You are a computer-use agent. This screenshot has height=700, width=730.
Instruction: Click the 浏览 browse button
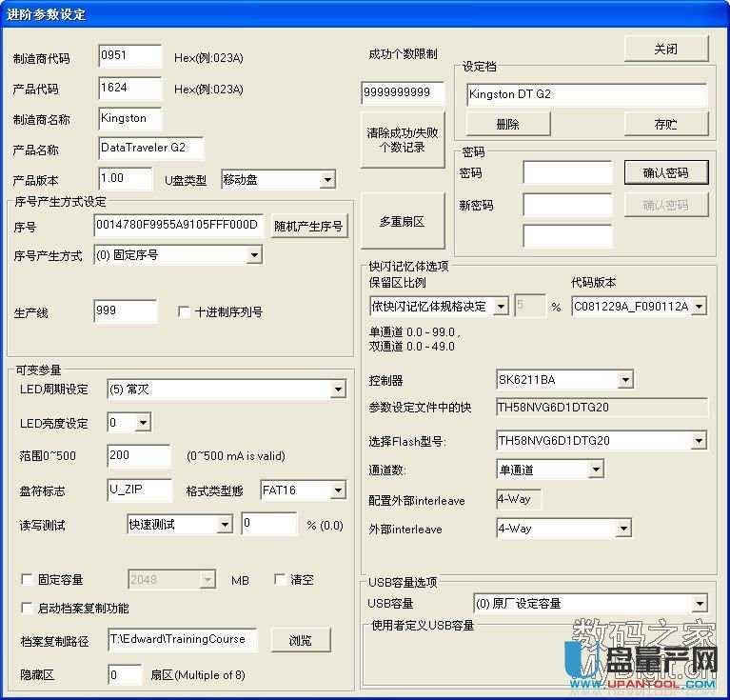[x=301, y=640]
